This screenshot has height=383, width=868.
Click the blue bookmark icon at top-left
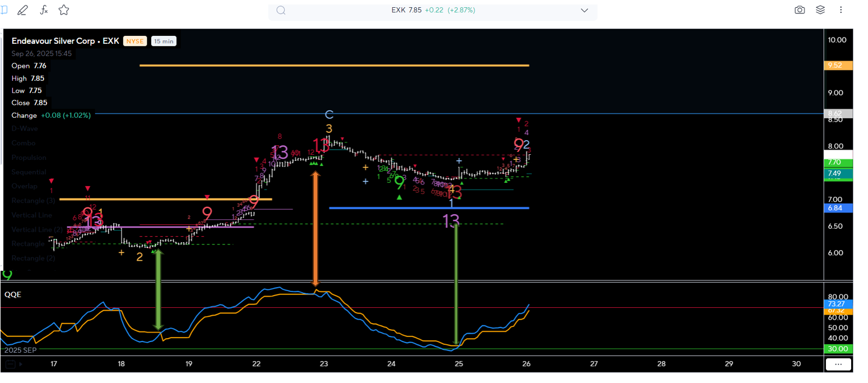coord(3,10)
